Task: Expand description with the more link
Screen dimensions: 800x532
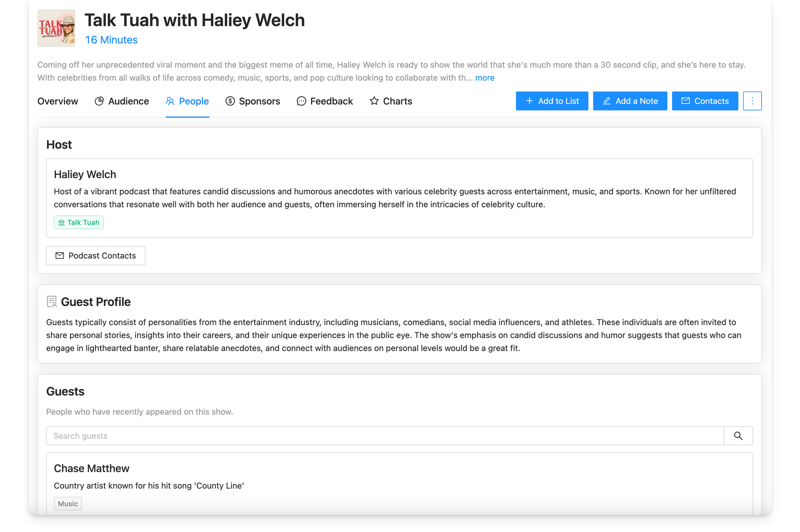Action: click(484, 78)
